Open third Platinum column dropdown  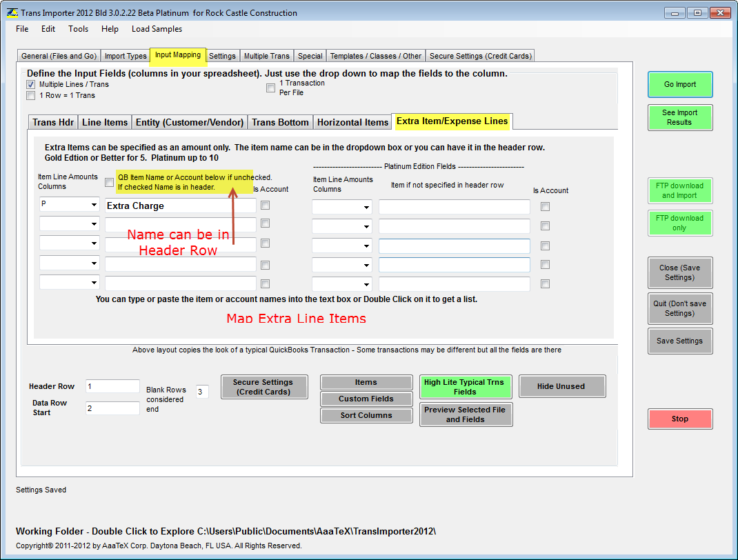366,246
